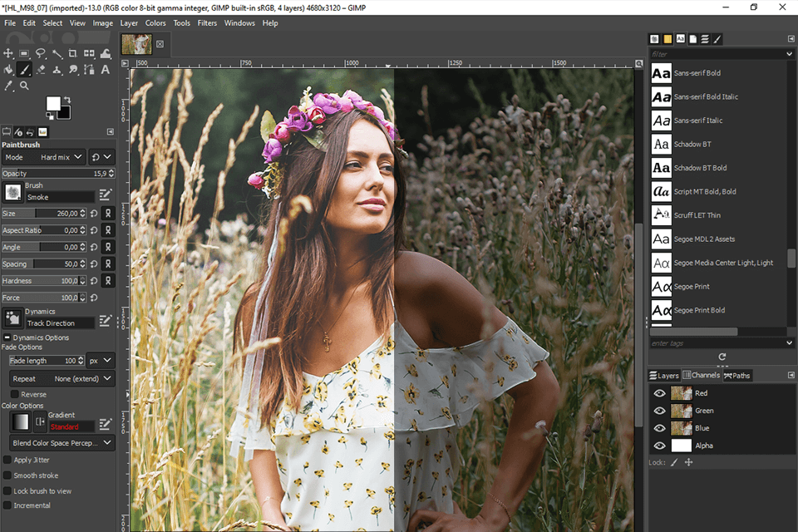Switch to the Paths tab

pos(736,376)
